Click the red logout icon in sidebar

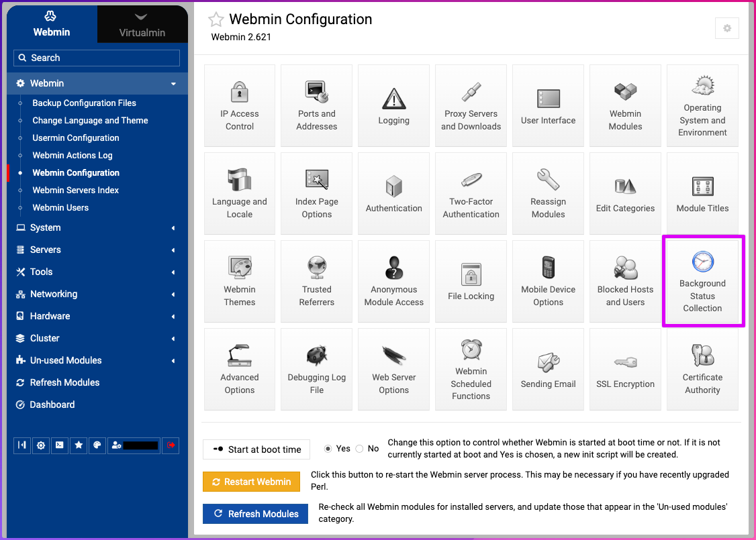coord(171,445)
